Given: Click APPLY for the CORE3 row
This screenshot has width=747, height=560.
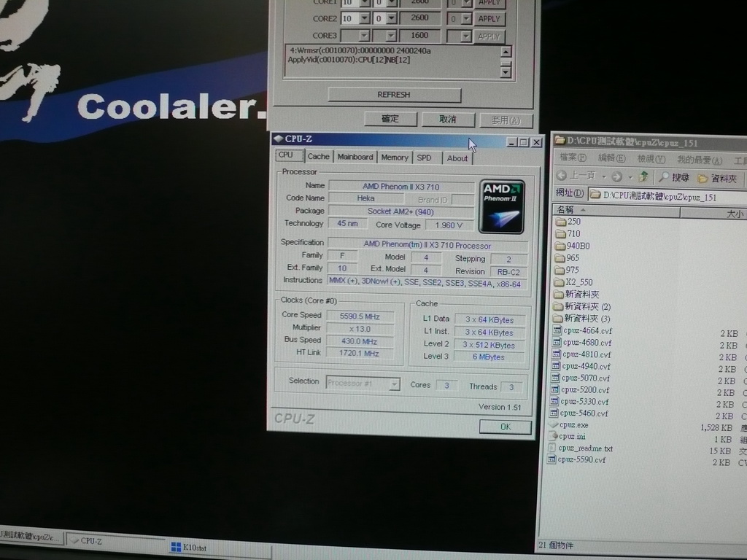Looking at the screenshot, I should [x=489, y=36].
